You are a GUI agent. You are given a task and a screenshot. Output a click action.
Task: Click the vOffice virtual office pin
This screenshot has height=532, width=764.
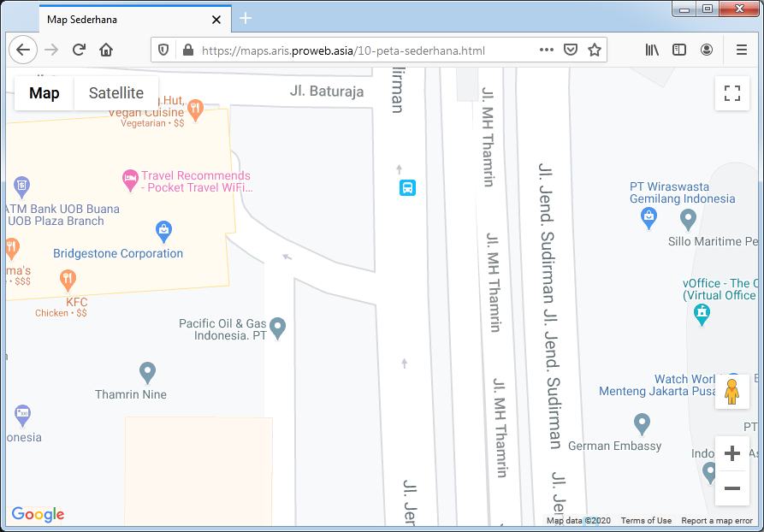click(702, 315)
